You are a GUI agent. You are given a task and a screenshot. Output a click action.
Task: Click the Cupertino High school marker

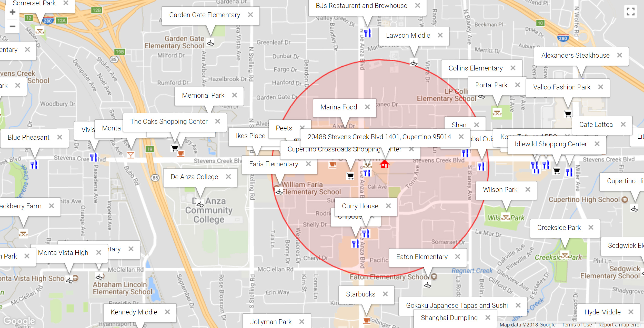tap(635, 209)
